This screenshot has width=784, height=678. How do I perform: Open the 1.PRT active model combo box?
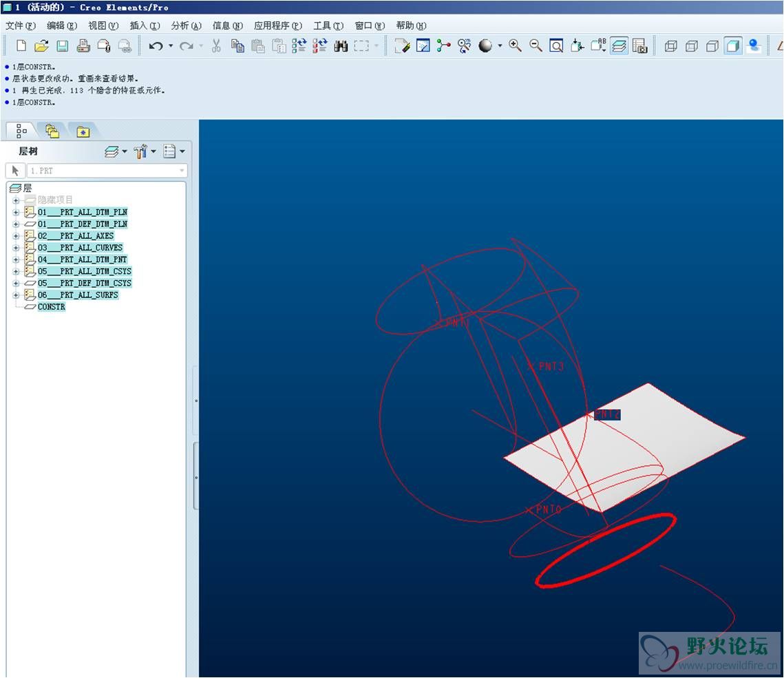point(107,171)
